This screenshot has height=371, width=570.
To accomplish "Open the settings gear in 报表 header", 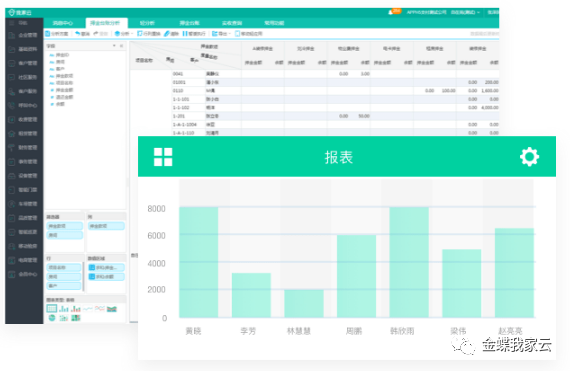I will click(529, 157).
